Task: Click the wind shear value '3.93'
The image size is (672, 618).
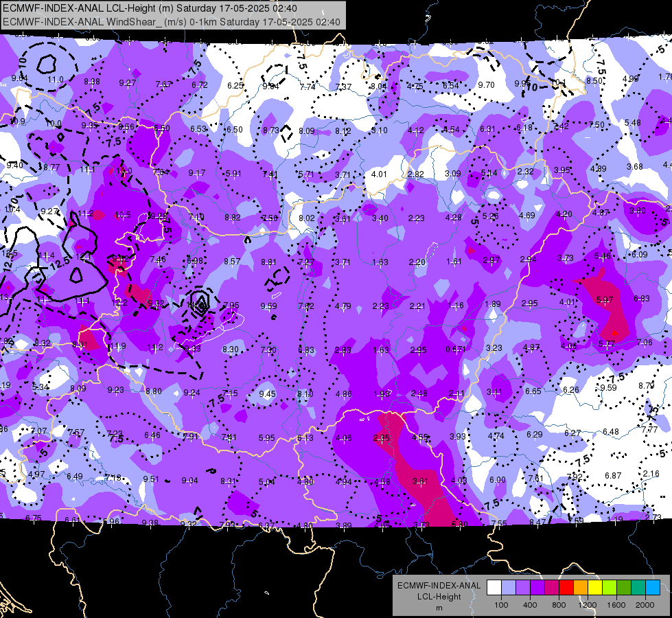Action: pos(457,436)
